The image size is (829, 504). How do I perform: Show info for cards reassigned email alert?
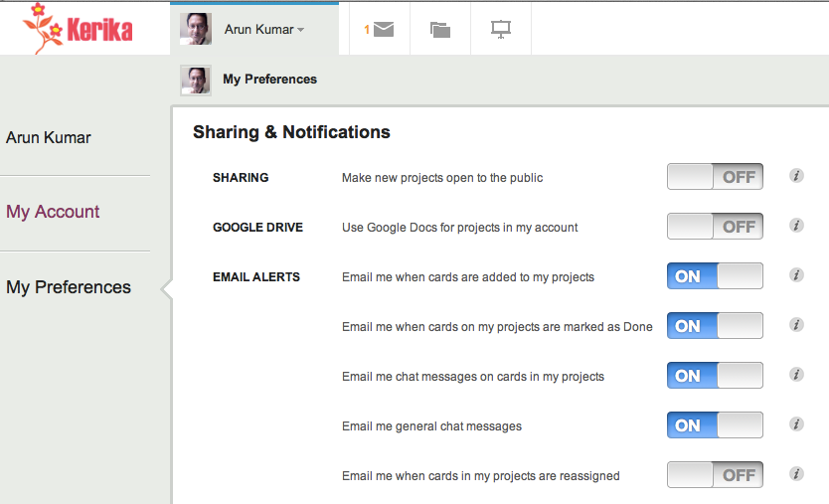[x=796, y=474]
